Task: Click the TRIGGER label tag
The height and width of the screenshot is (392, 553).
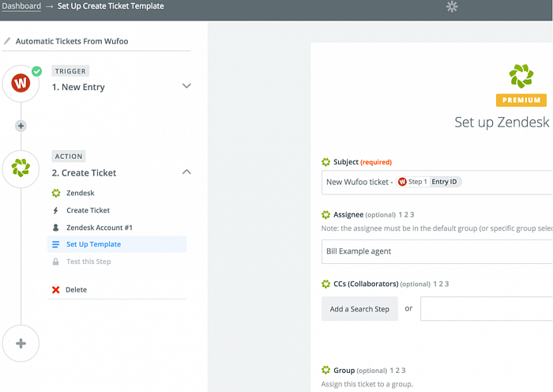Action: pos(70,71)
